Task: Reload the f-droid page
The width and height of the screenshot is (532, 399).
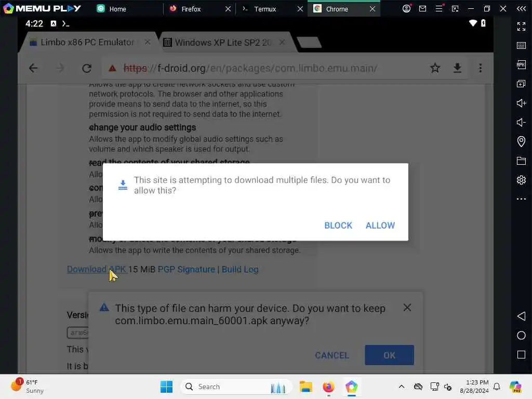Action: click(x=87, y=68)
